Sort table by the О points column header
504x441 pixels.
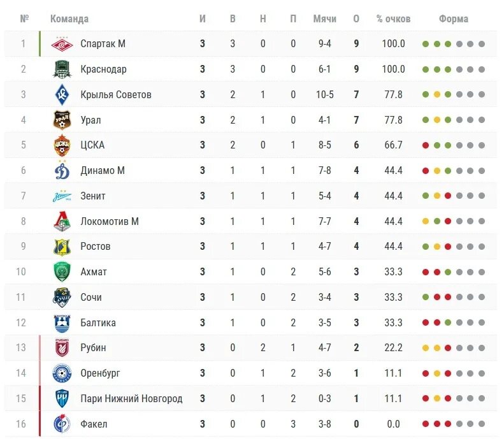click(356, 18)
